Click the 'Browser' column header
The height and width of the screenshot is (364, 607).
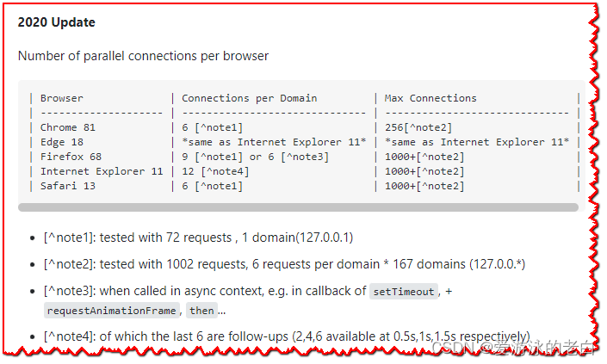coord(61,98)
